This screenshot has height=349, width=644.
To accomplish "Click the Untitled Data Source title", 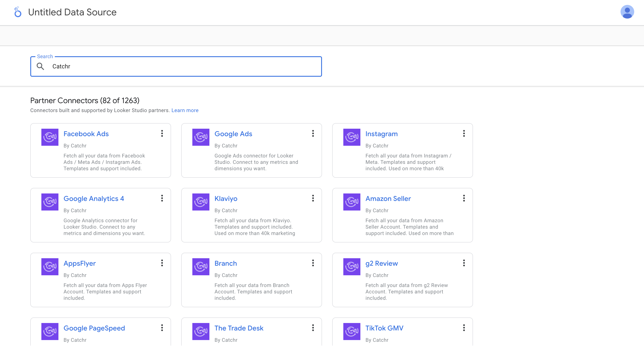I will [72, 12].
